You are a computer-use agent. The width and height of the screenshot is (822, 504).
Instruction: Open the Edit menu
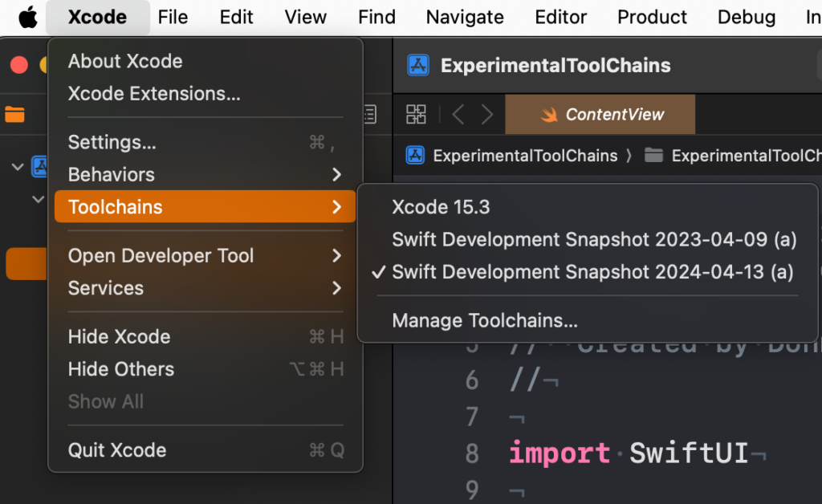coord(236,18)
